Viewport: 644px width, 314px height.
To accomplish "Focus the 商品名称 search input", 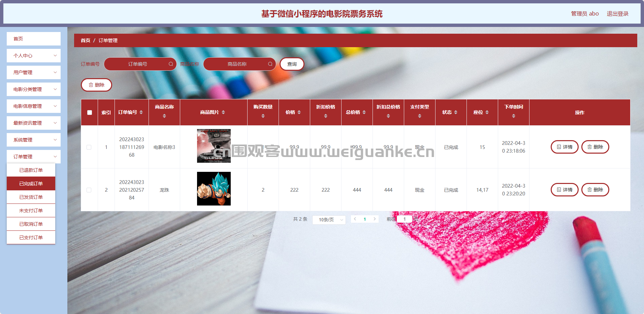I will point(239,64).
